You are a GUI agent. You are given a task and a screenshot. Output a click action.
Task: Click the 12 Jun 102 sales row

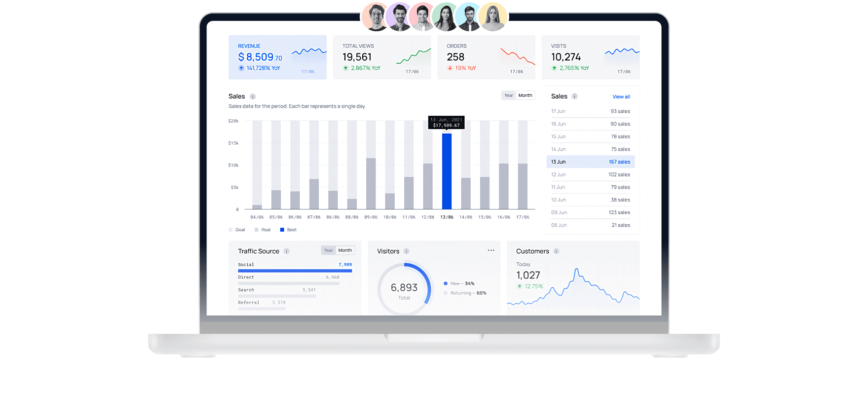590,175
